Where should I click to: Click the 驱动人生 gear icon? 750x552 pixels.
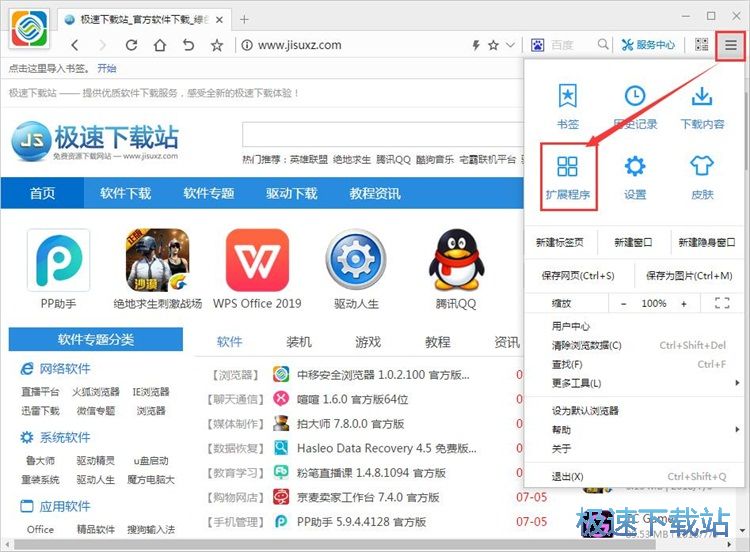pyautogui.click(x=356, y=260)
